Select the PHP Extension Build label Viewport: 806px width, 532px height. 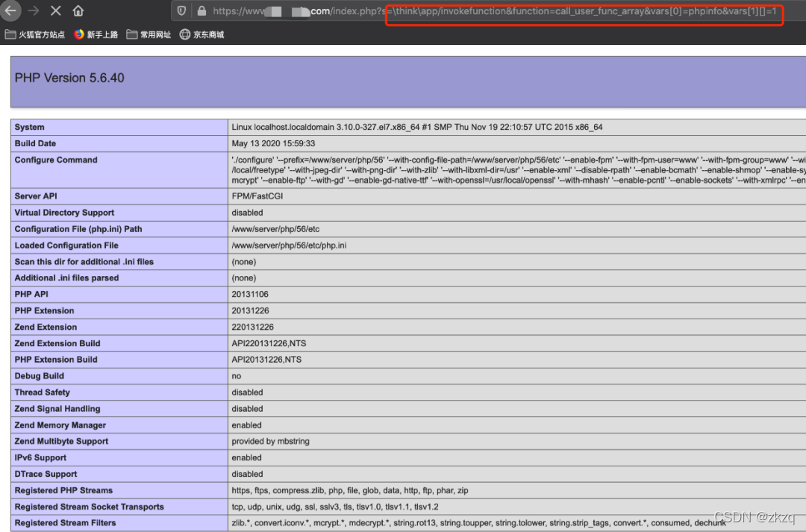[55, 360]
